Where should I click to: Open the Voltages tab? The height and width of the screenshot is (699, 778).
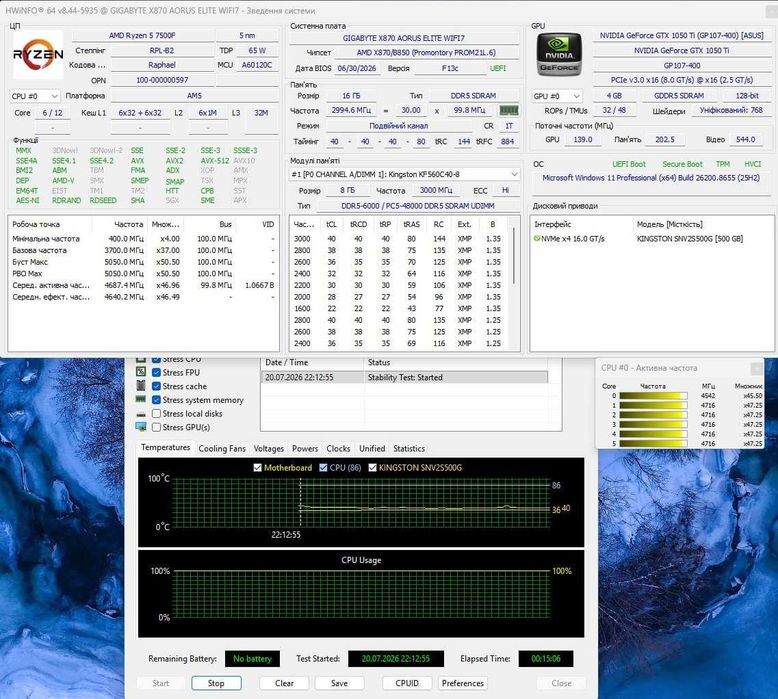pyautogui.click(x=268, y=448)
